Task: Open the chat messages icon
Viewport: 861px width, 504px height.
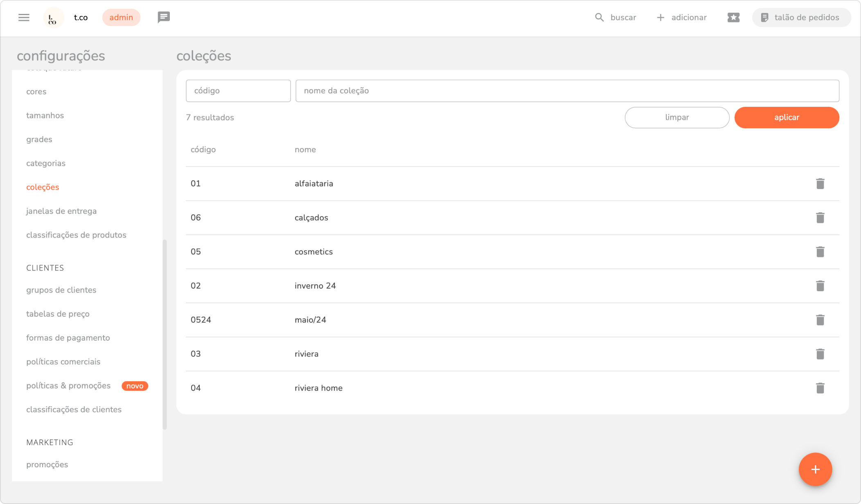Action: pyautogui.click(x=164, y=17)
